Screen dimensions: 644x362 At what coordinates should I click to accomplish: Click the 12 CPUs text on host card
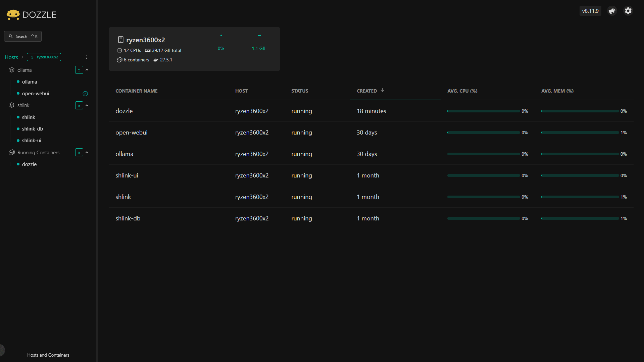pos(133,50)
